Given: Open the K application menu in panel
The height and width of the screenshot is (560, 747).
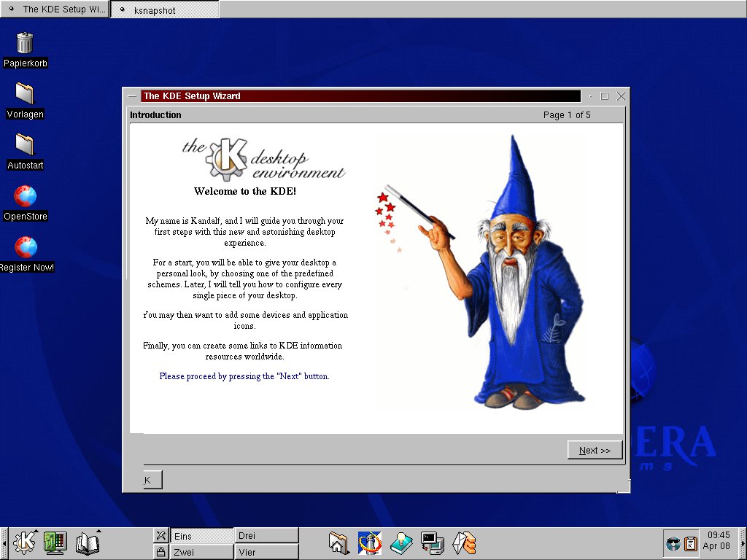Looking at the screenshot, I should [x=25, y=542].
